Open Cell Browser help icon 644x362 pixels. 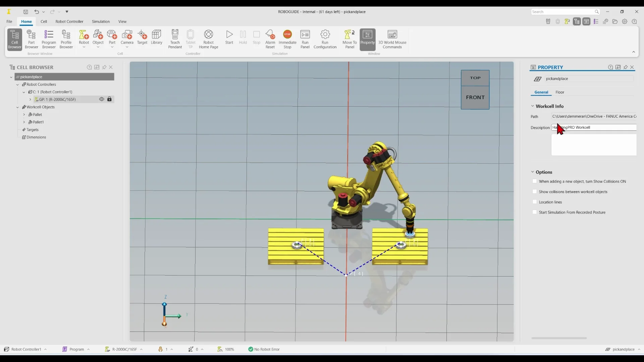89,67
